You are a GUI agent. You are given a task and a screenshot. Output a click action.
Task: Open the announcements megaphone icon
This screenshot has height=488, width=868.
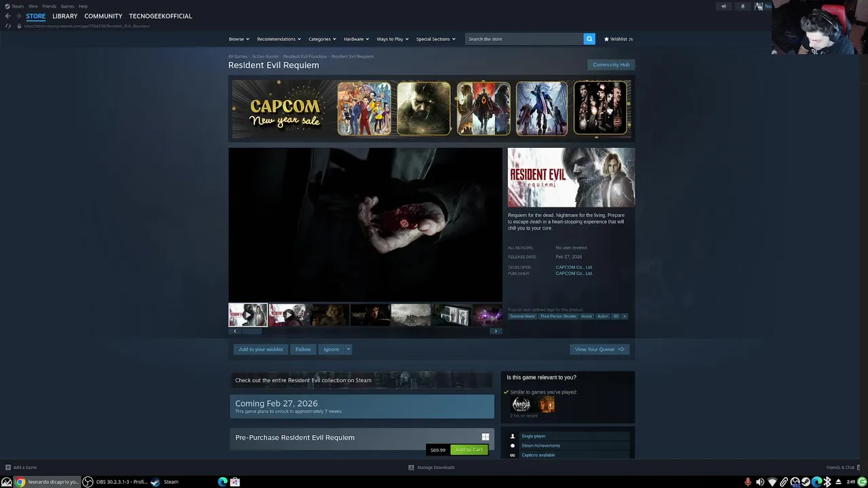(724, 6)
